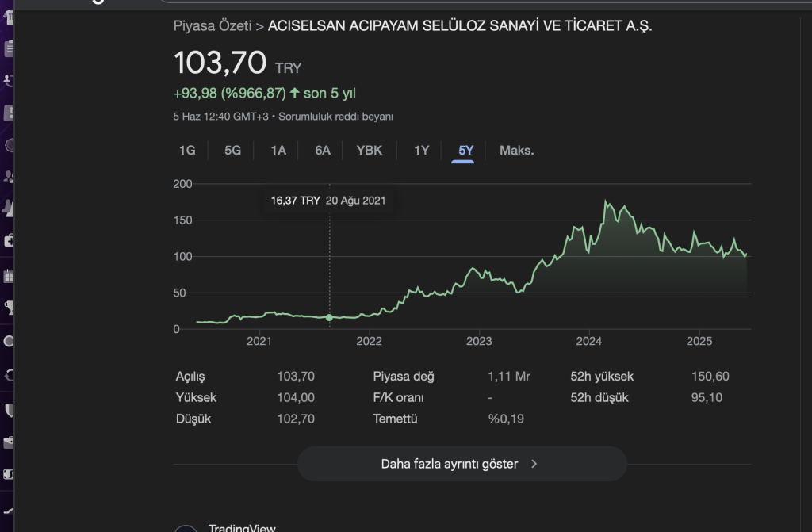The image size is (812, 532).
Task: Go to Piyasa Özeti breadcrumb link
Action: click(x=212, y=26)
